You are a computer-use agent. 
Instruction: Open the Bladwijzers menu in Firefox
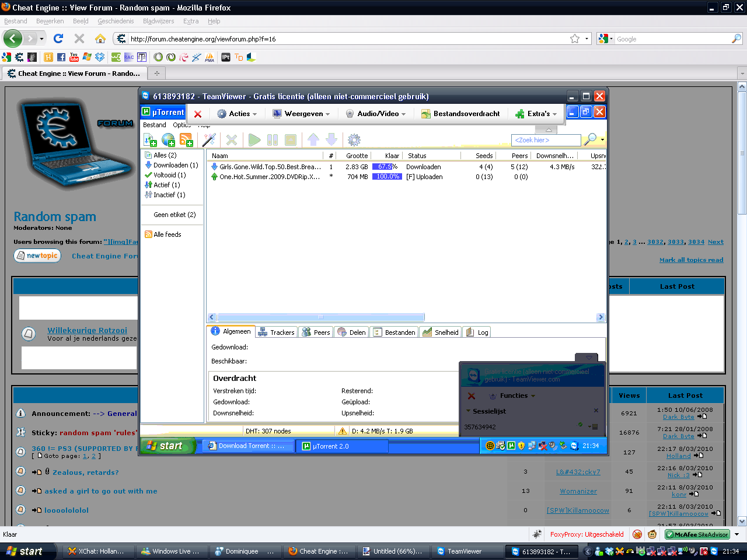[x=159, y=21]
